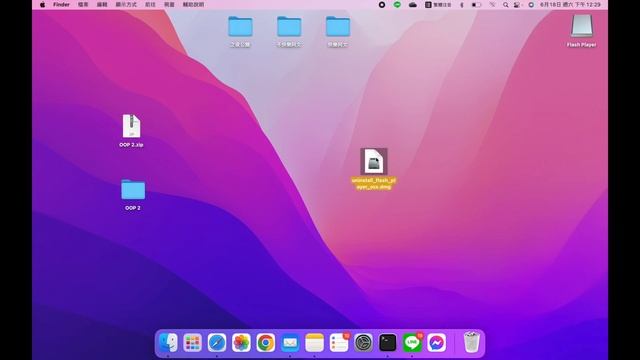This screenshot has width=640, height=360.
Task: Open System Preferences from the Dock
Action: point(363,342)
